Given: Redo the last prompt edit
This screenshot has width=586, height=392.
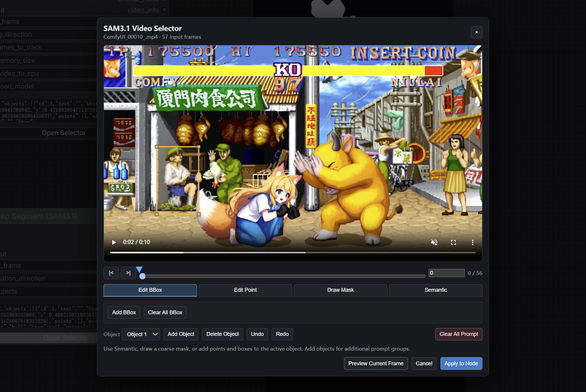Looking at the screenshot, I should [282, 334].
